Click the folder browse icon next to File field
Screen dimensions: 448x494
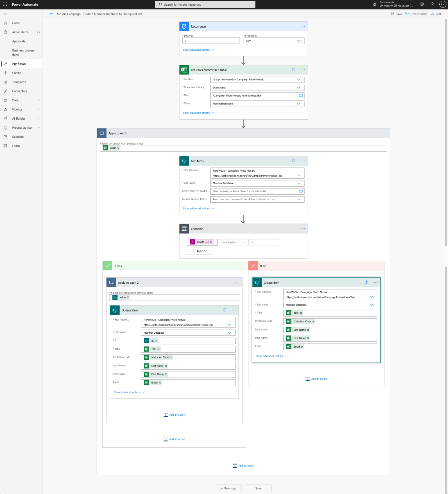[301, 96]
